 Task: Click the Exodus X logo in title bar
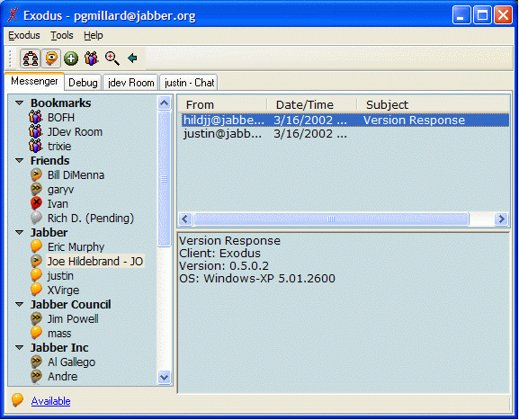tap(13, 15)
